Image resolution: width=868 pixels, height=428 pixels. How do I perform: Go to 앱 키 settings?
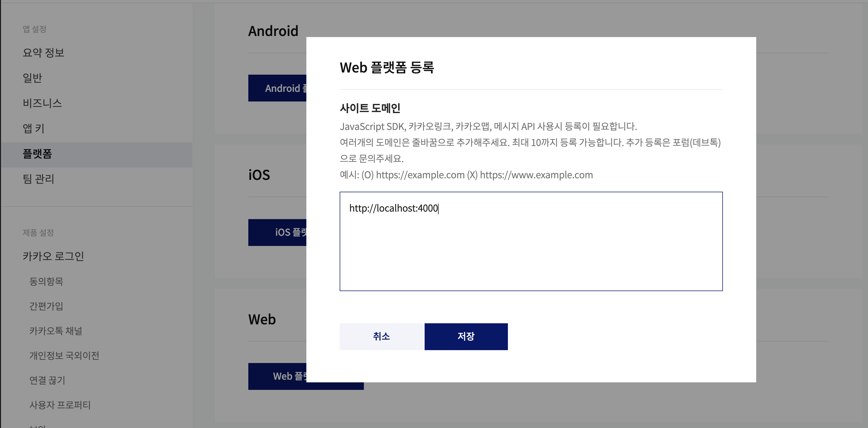33,128
